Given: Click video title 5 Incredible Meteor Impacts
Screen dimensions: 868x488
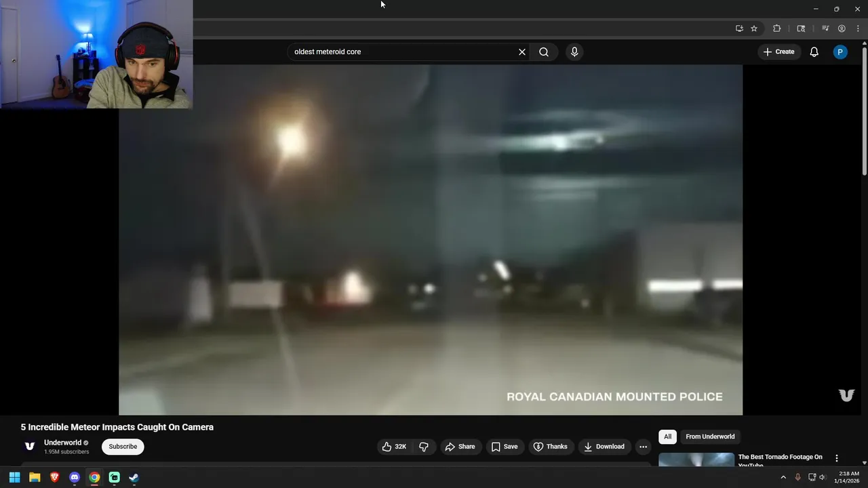Looking at the screenshot, I should 117,427.
